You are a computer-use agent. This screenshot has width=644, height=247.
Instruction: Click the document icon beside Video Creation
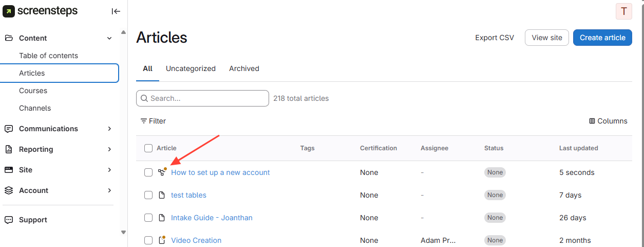point(162,240)
